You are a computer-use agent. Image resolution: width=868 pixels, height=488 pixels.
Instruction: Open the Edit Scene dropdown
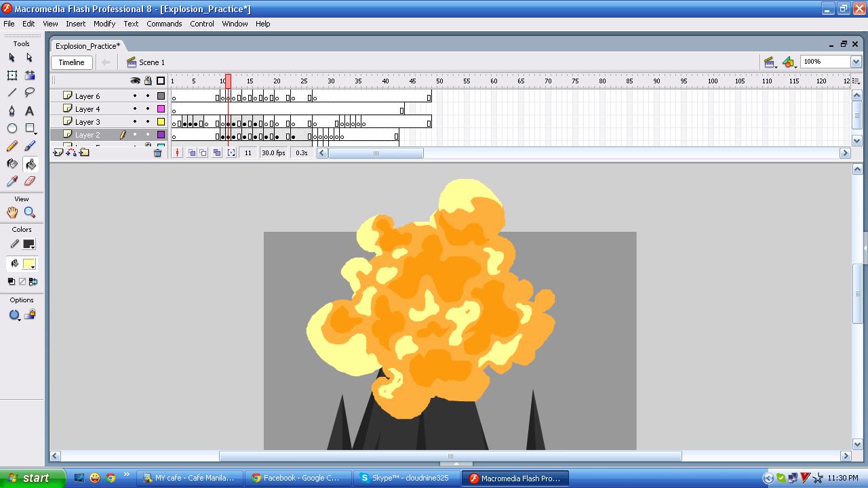coord(770,62)
